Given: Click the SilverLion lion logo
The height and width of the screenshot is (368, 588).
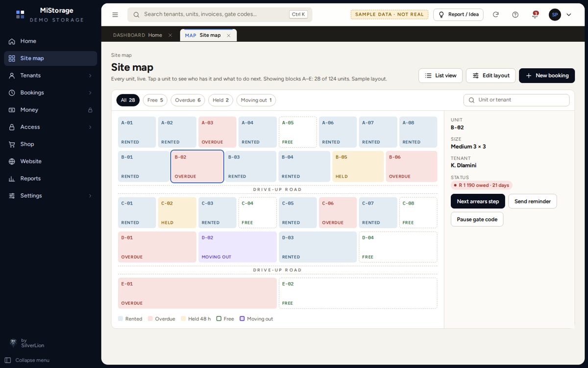Looking at the screenshot, I should [x=13, y=342].
